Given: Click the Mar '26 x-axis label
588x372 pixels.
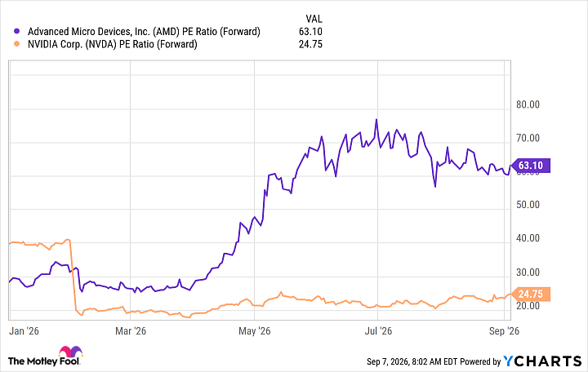Looking at the screenshot, I should 131,331.
